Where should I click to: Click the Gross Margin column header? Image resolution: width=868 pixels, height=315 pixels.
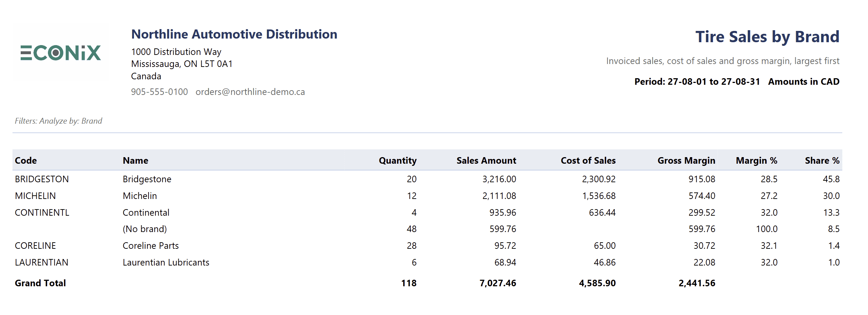[x=686, y=160]
